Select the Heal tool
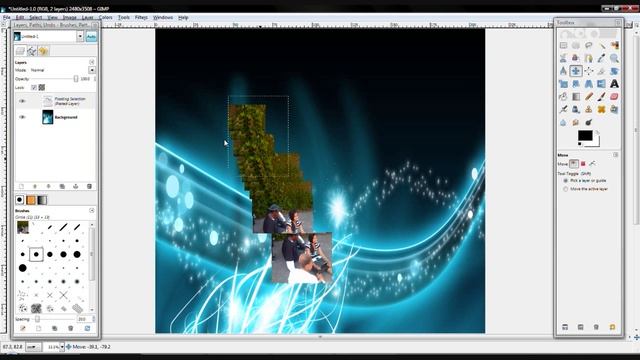Viewport: 640px width, 360px height. click(602, 109)
